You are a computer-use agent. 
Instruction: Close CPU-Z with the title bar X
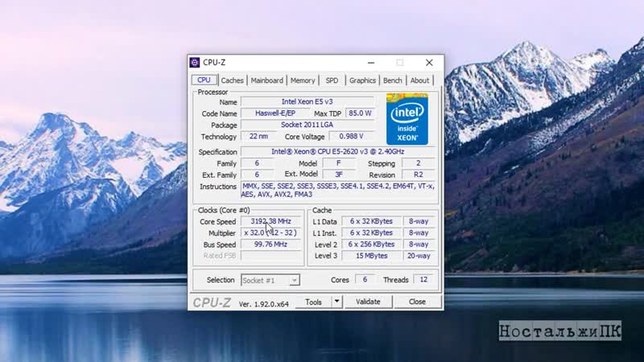(x=429, y=63)
